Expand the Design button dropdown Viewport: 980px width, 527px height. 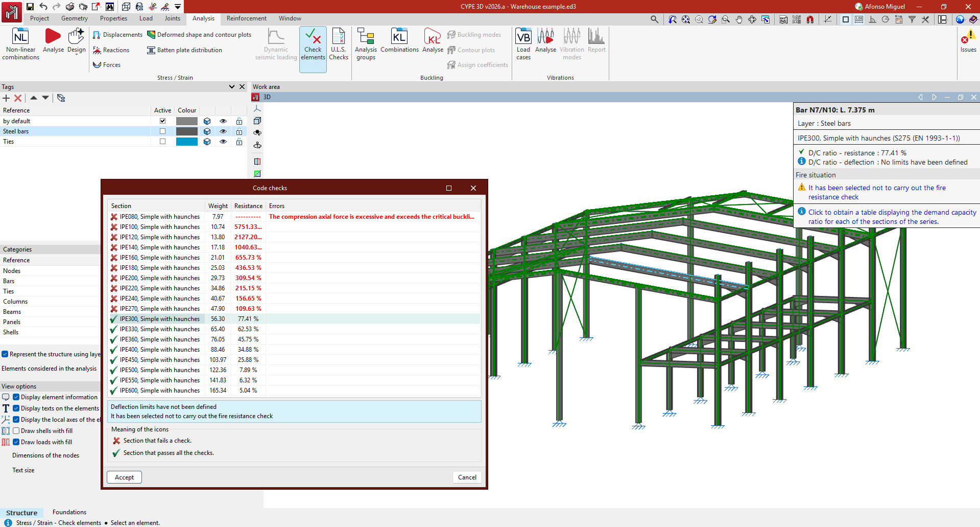[x=77, y=54]
